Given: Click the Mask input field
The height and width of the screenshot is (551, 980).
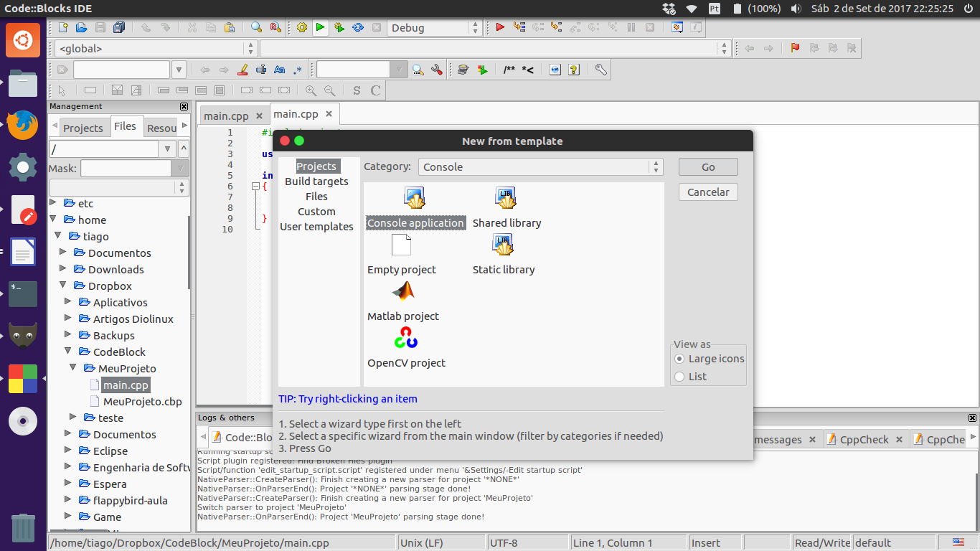Looking at the screenshot, I should (126, 169).
